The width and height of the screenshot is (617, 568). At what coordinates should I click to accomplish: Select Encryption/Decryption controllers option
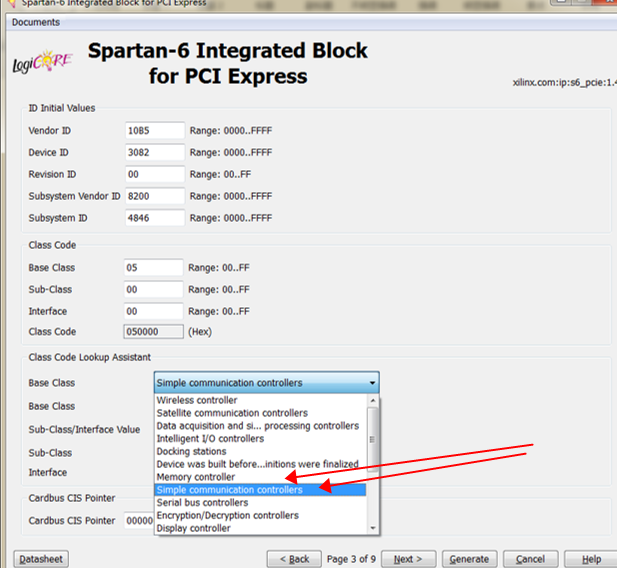[x=261, y=515]
